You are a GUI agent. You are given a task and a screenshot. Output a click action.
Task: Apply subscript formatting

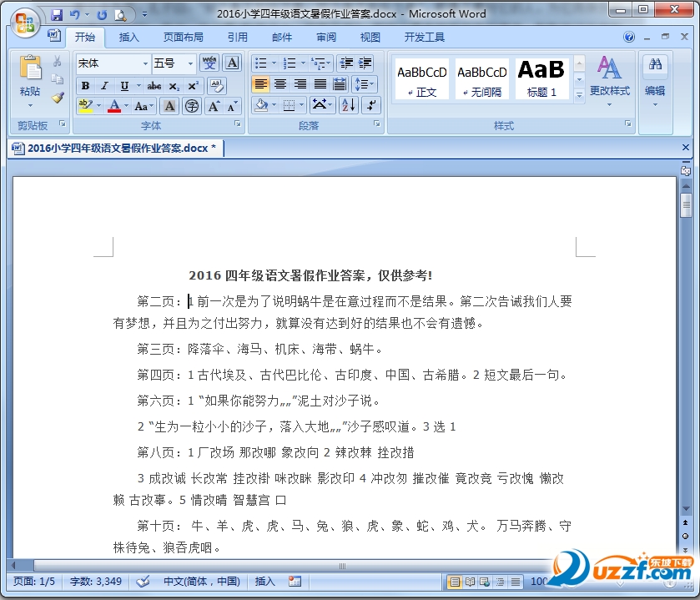click(x=174, y=86)
